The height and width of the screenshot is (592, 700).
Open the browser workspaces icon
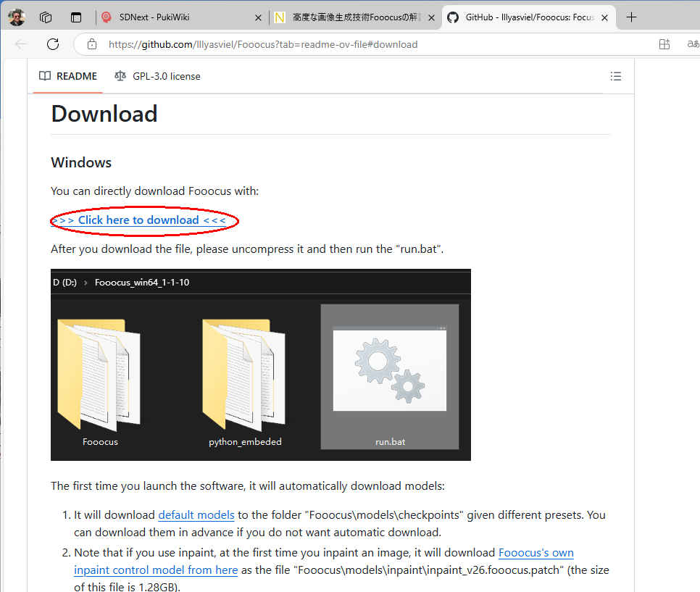pyautogui.click(x=46, y=17)
